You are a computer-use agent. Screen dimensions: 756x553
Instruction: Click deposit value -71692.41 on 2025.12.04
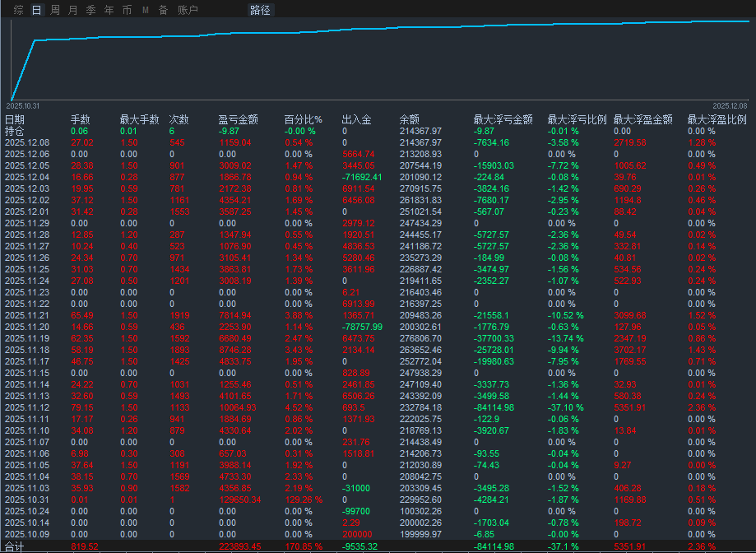tap(362, 178)
